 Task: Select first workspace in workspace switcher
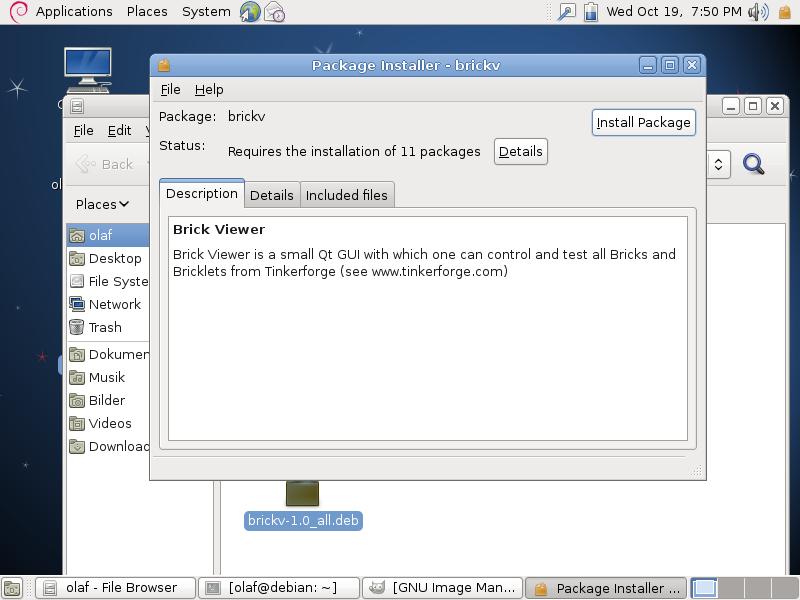(705, 588)
